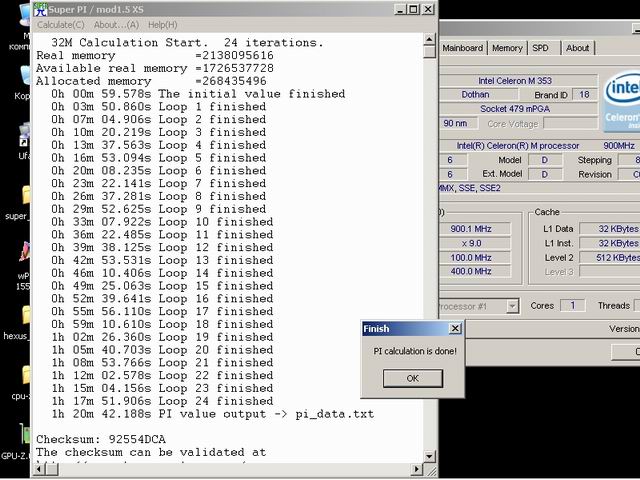The width and height of the screenshot is (640, 480).
Task: Click the Super PI resize grip
Action: tap(431, 471)
